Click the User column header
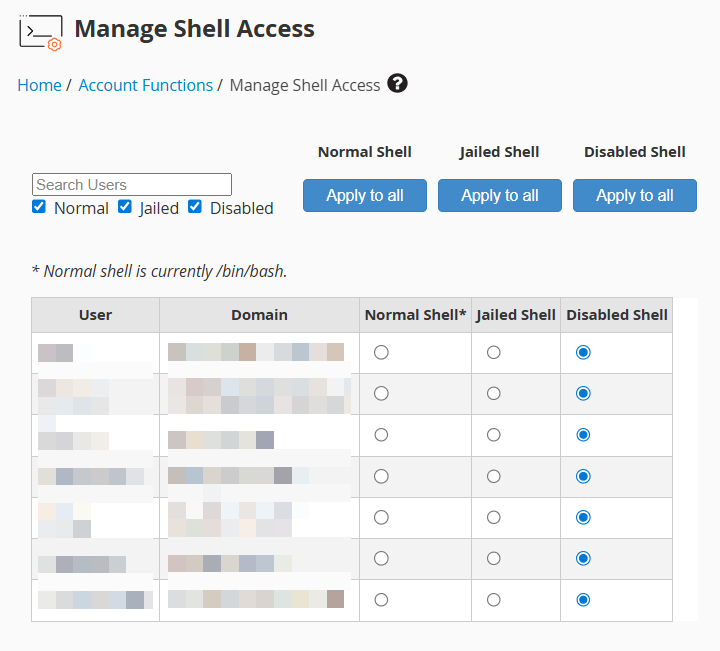The width and height of the screenshot is (720, 651). [96, 315]
